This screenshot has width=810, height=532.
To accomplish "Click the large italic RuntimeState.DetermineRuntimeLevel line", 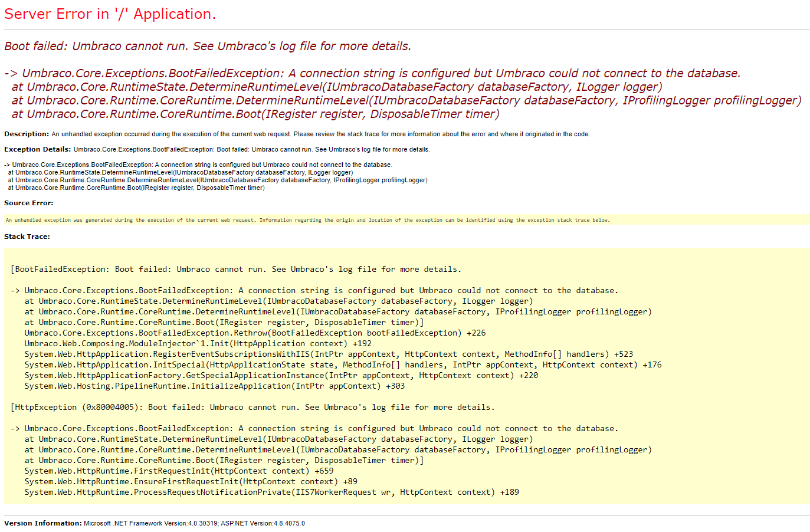I will coord(337,87).
